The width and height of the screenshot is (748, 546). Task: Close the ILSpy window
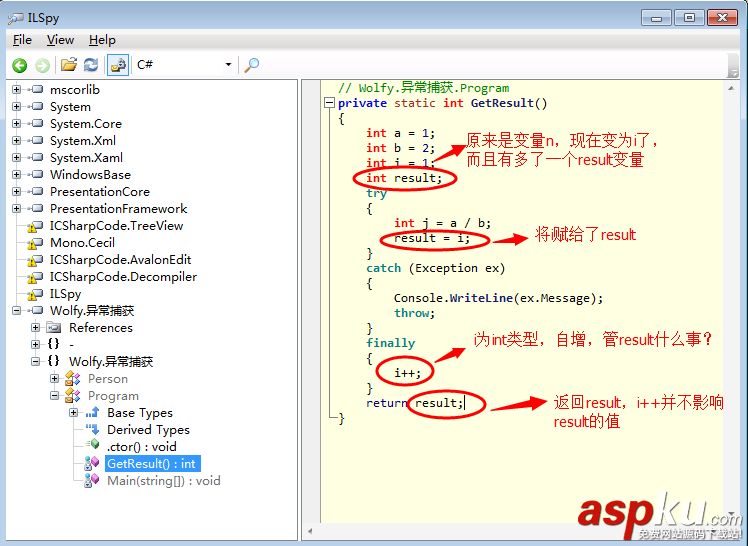pyautogui.click(x=722, y=18)
